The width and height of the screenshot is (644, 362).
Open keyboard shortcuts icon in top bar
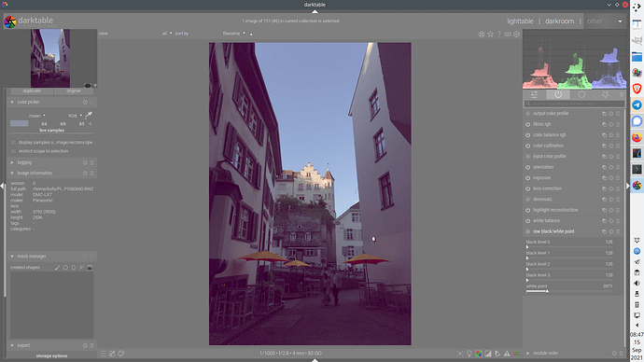[x=508, y=35]
